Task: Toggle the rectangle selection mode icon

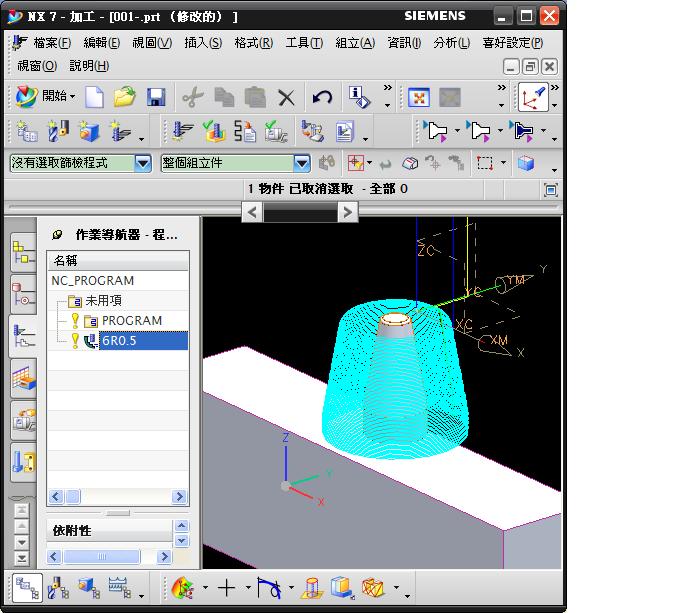Action: coord(484,163)
